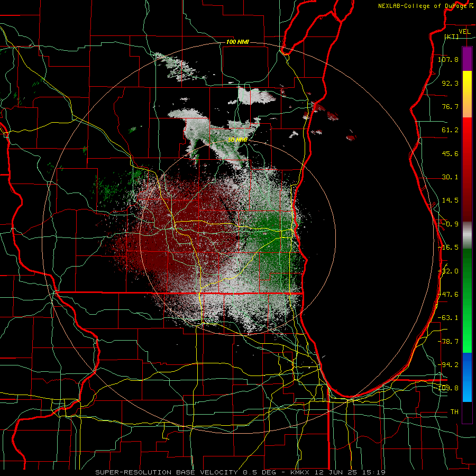The image size is (476, 476).
Task: Click the 50 NMI range ring label
Action: click(x=237, y=140)
